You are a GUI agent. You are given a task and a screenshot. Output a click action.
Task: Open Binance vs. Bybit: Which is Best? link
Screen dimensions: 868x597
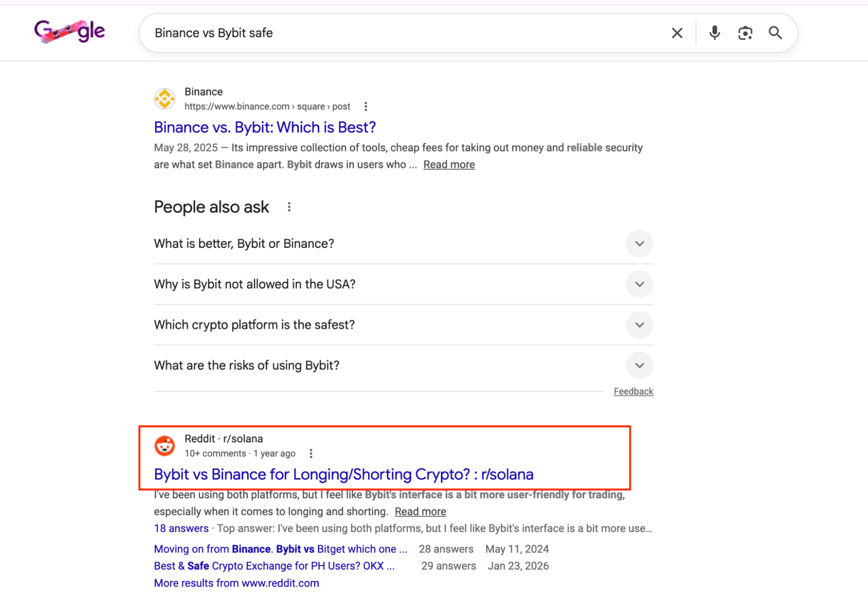[265, 127]
